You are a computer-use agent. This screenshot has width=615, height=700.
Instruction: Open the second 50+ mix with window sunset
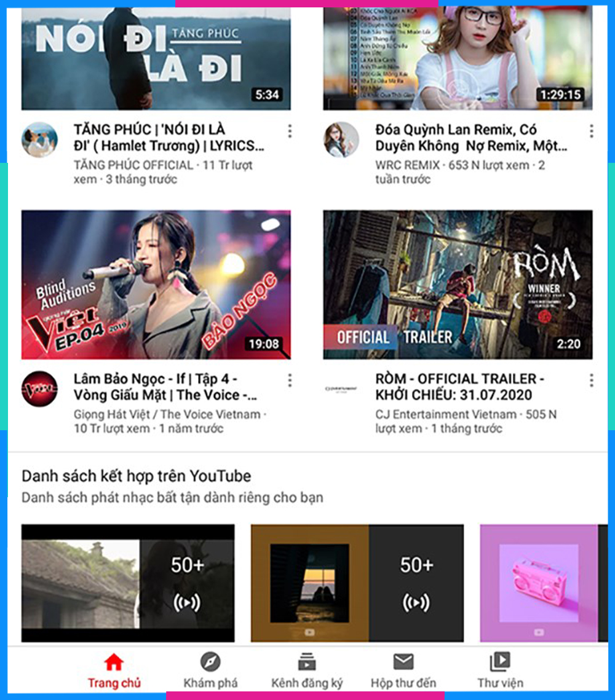[x=357, y=583]
